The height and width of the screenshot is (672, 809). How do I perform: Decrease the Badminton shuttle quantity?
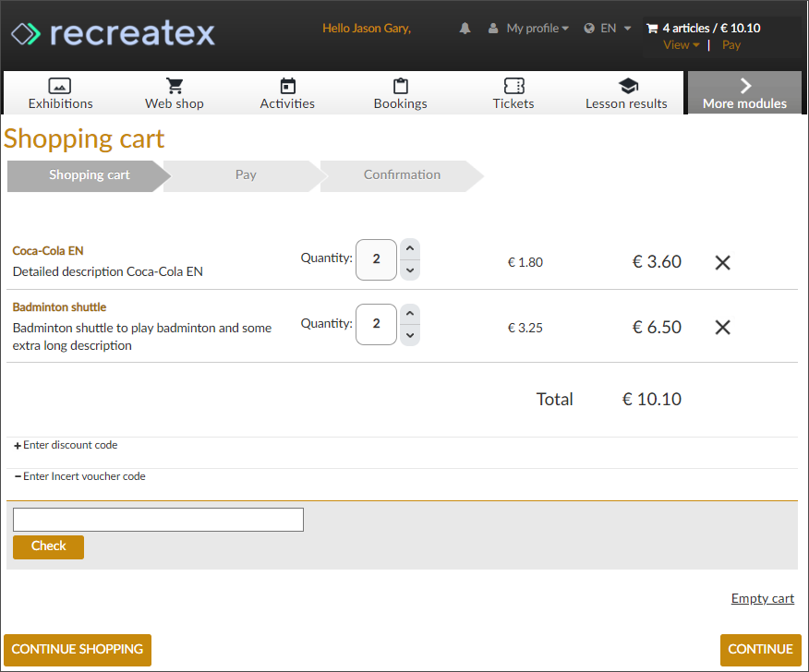(409, 335)
